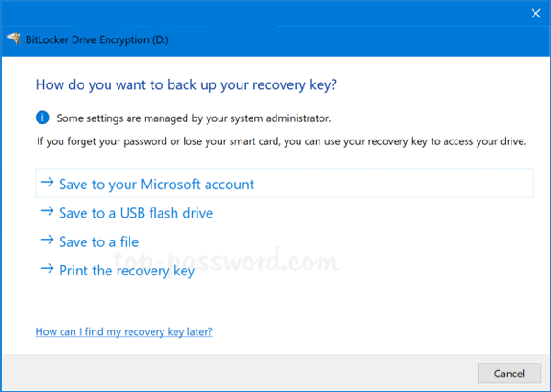Choose Save to your Microsoft account
Image resolution: width=551 pixels, height=392 pixels.
tap(156, 184)
